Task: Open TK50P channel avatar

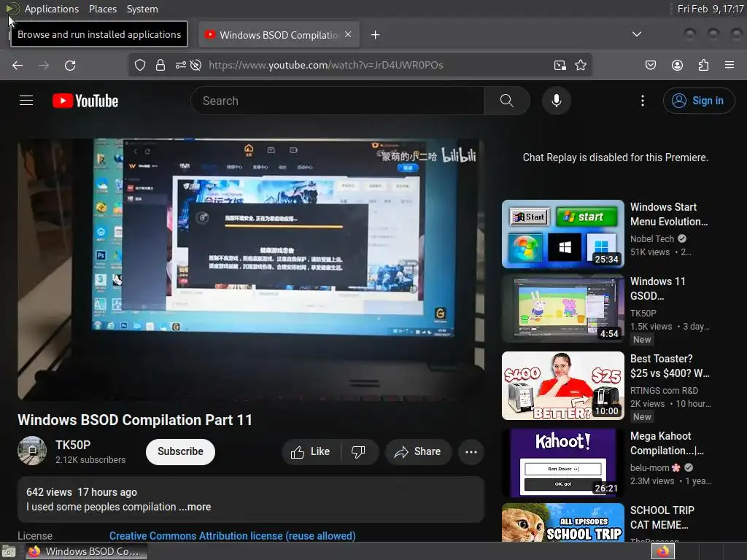Action: coord(32,451)
